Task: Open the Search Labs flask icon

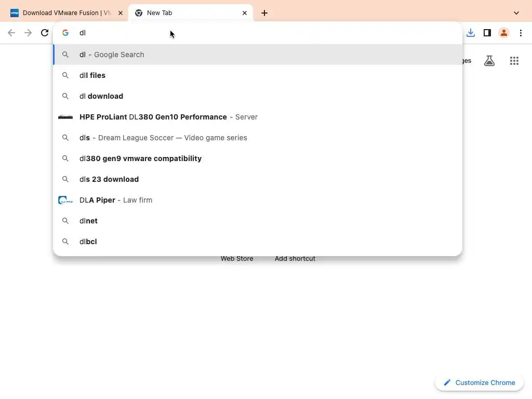Action: pyautogui.click(x=489, y=61)
